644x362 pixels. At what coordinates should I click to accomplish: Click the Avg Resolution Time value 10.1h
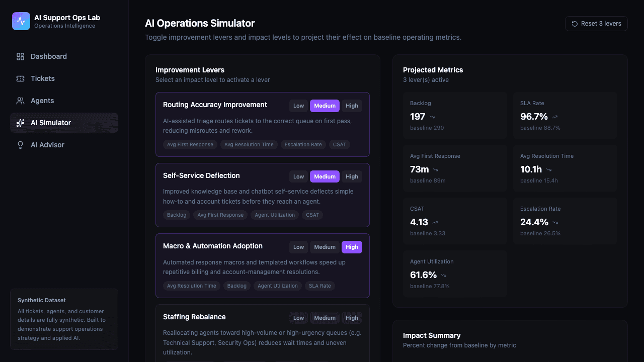point(531,169)
